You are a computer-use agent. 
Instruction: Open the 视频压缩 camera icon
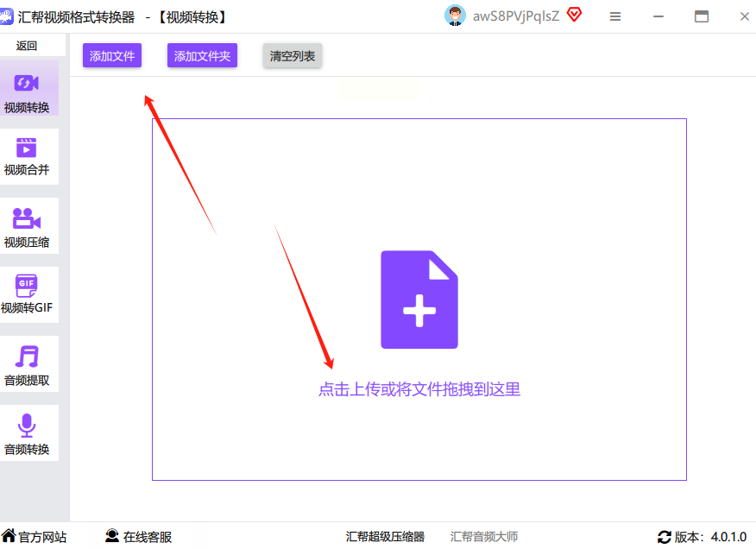[x=27, y=218]
